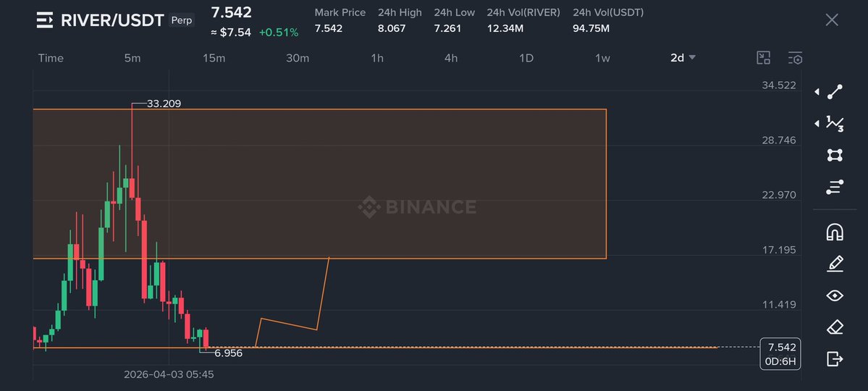Collapse the chart with the shrink icon
This screenshot has width=868, height=391.
tap(763, 58)
